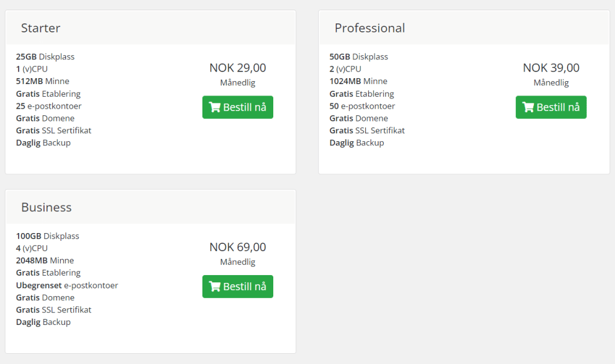The image size is (615, 364).
Task: Click the 512MB Minne line
Action: coord(43,82)
